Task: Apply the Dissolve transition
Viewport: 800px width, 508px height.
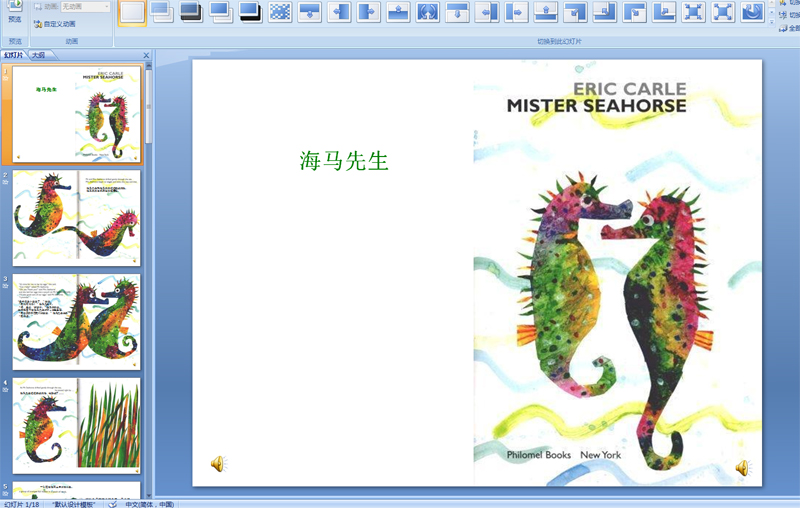Action: [x=280, y=12]
